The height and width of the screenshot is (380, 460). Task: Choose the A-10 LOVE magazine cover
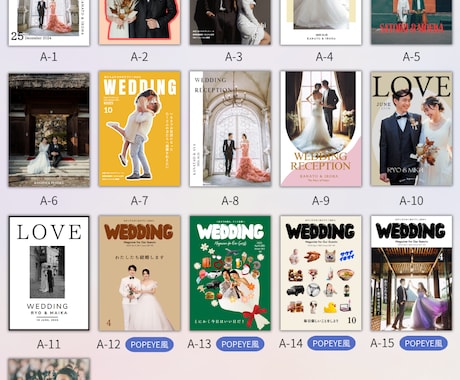click(412, 129)
